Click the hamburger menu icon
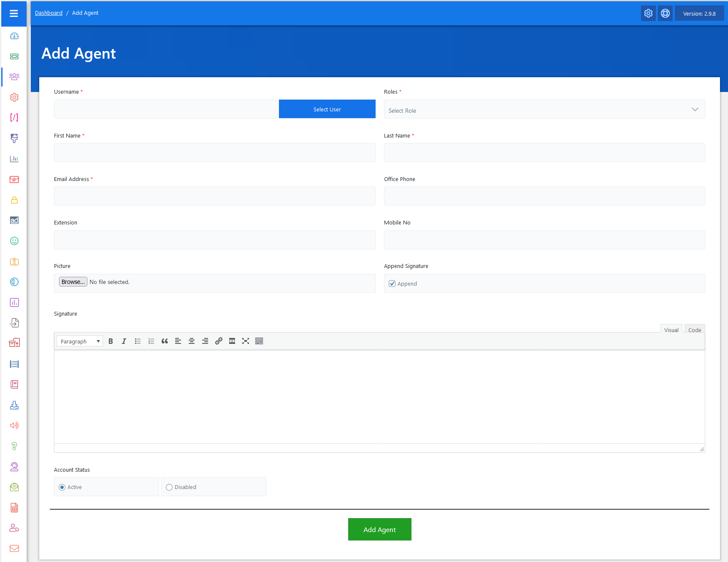Viewport: 728px width, 562px height. (14, 14)
